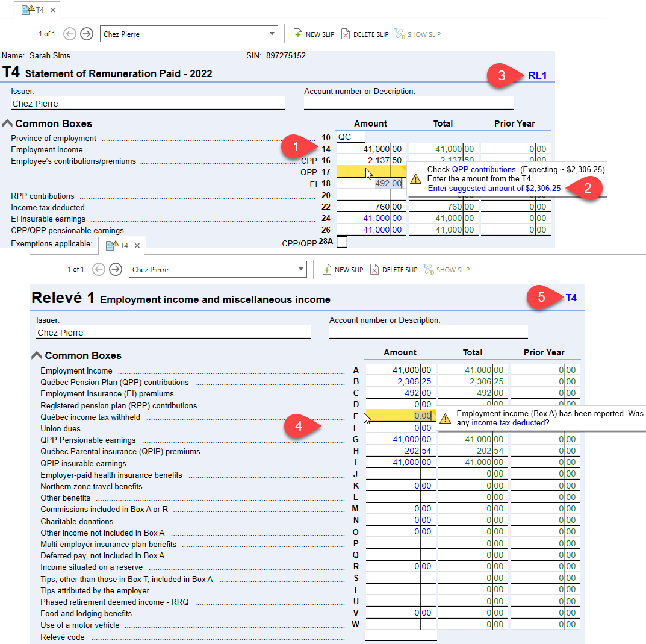The image size is (646, 644).
Task: Tick the CPP/QPP box 28A exemption checkbox
Action: (x=342, y=242)
